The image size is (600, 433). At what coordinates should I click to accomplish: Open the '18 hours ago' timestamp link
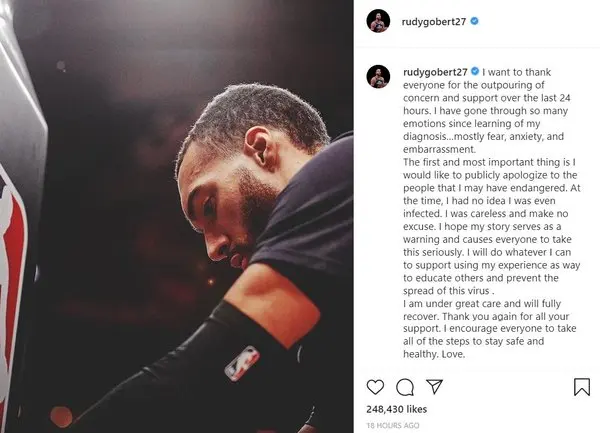click(393, 425)
